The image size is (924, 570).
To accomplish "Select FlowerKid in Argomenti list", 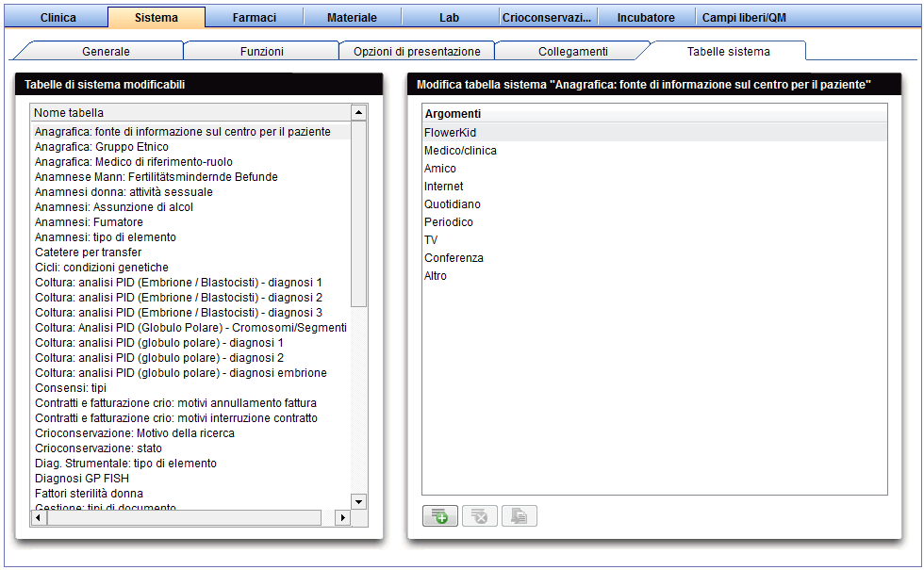I will click(x=654, y=133).
